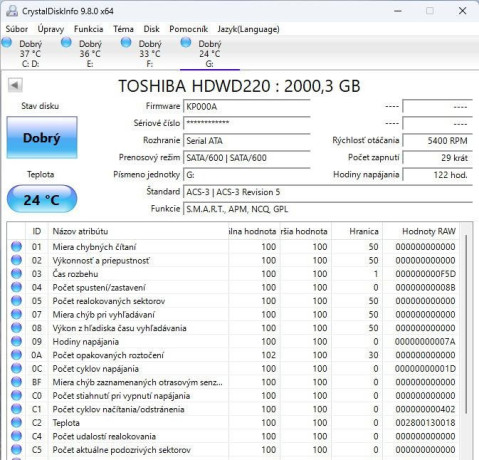Click the SATA/600 transfer mode field
The image size is (479, 460).
(x=247, y=158)
